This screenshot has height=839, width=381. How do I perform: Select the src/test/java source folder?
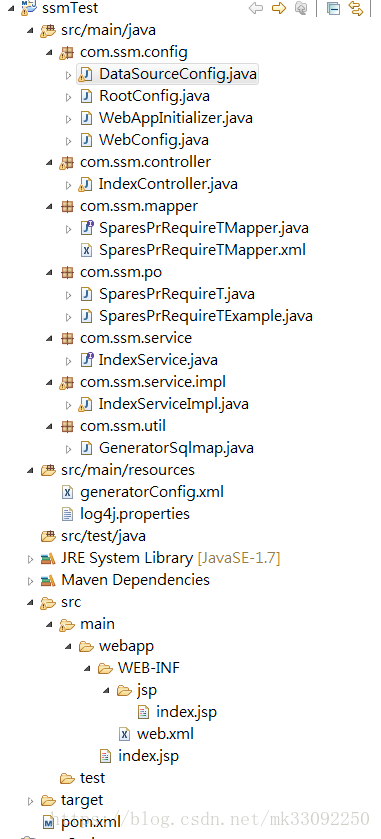click(x=103, y=536)
